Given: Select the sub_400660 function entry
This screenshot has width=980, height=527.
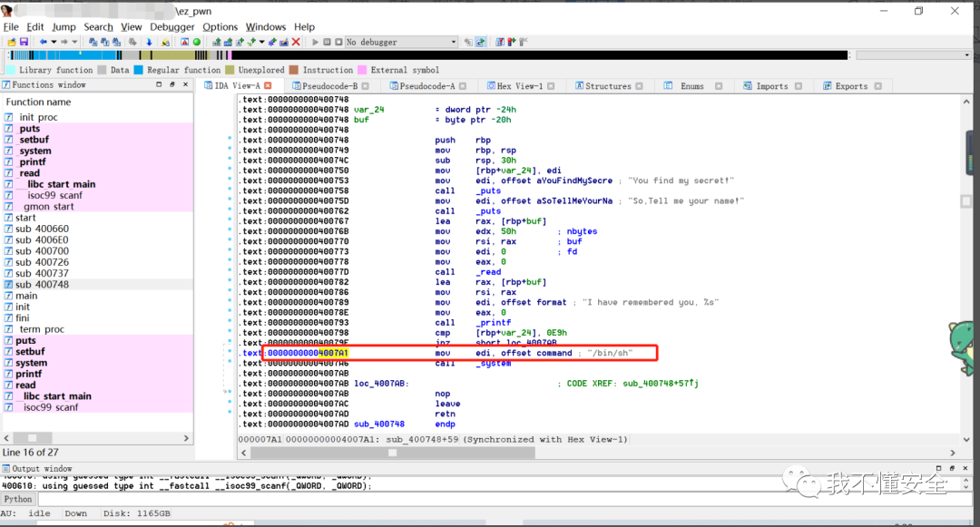Looking at the screenshot, I should pyautogui.click(x=42, y=229).
